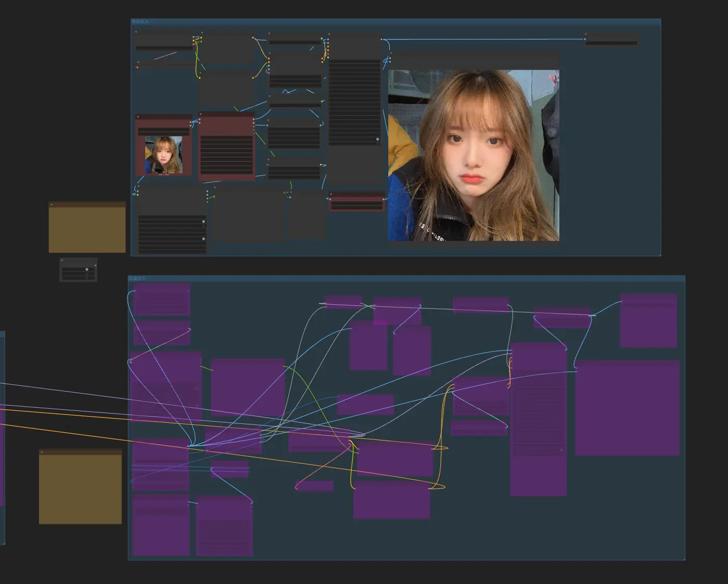Collapse the red node right of the portrait-thumbnail node
The image size is (728, 584).
[x=201, y=114]
